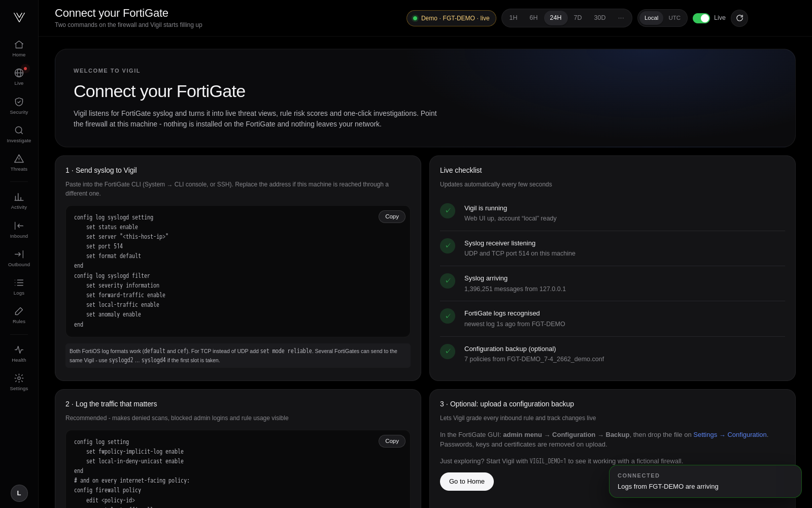Click the Go to Home button

pyautogui.click(x=467, y=482)
